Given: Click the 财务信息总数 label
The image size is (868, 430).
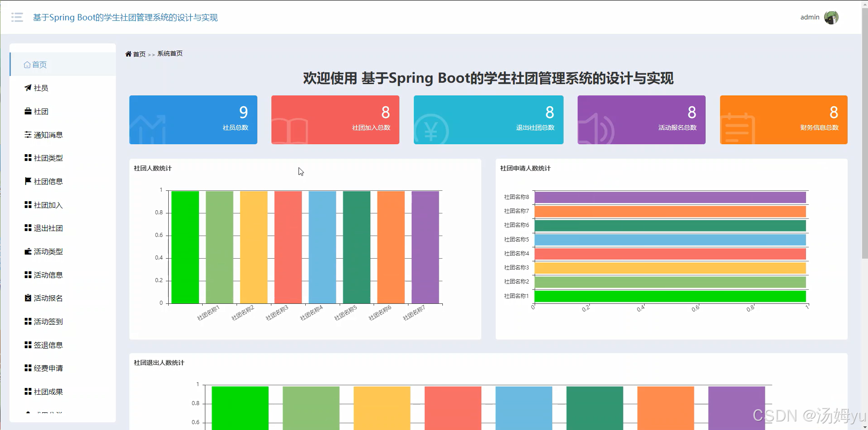Looking at the screenshot, I should [819, 128].
